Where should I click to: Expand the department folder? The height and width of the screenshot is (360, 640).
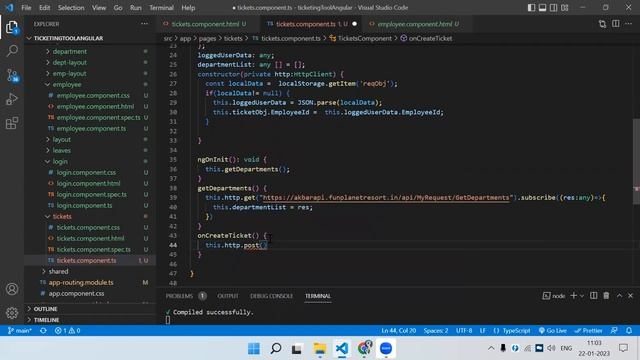[x=70, y=51]
